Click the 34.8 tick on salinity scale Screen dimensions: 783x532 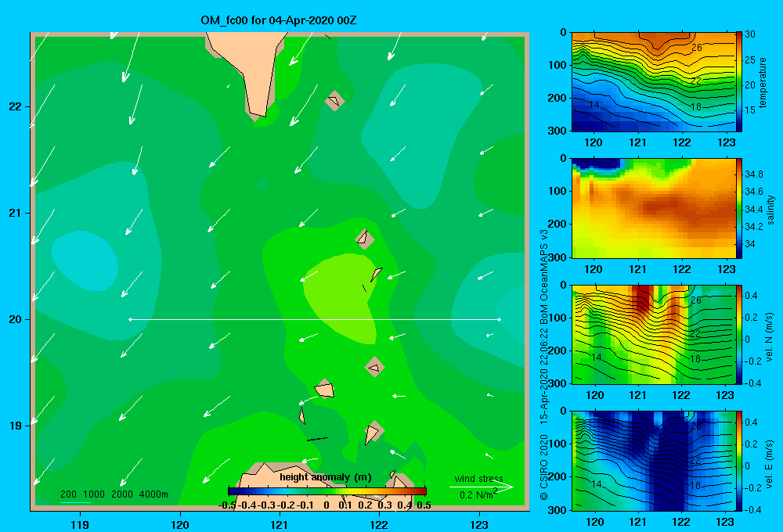[x=753, y=174]
